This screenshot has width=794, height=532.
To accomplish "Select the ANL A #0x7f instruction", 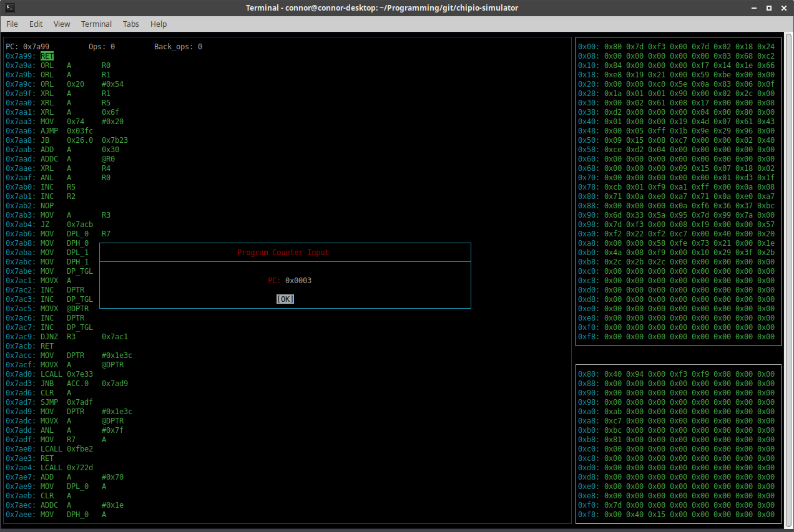I will [x=65, y=430].
